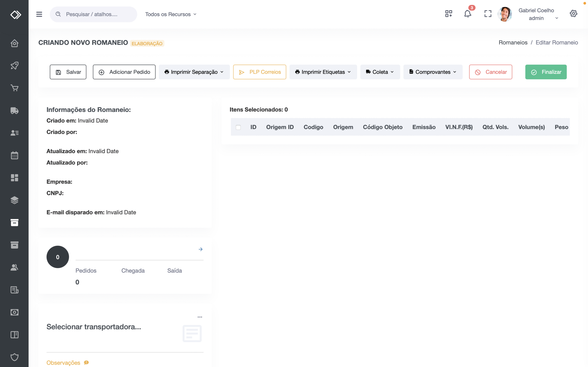588x367 pixels.
Task: Check the select-all items table checkbox
Action: (238, 127)
